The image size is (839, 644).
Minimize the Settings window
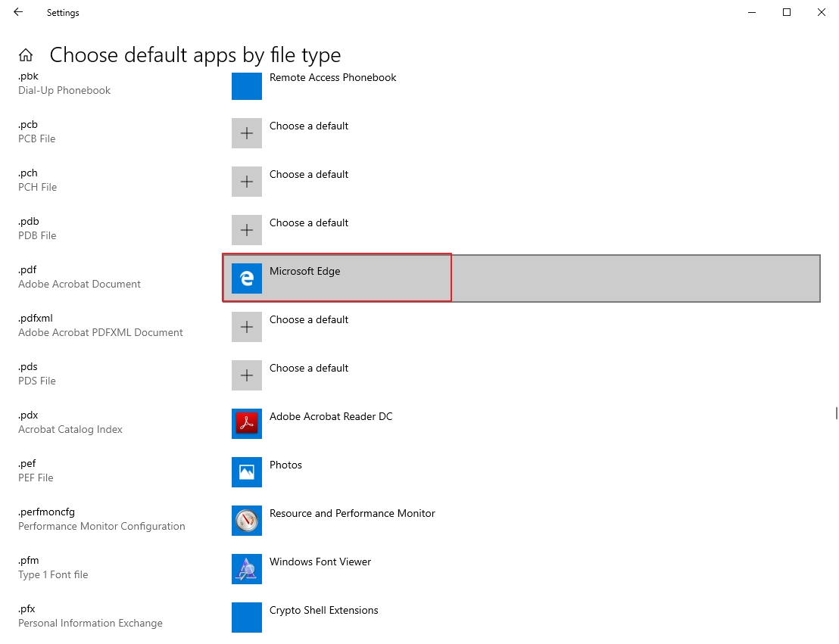752,12
